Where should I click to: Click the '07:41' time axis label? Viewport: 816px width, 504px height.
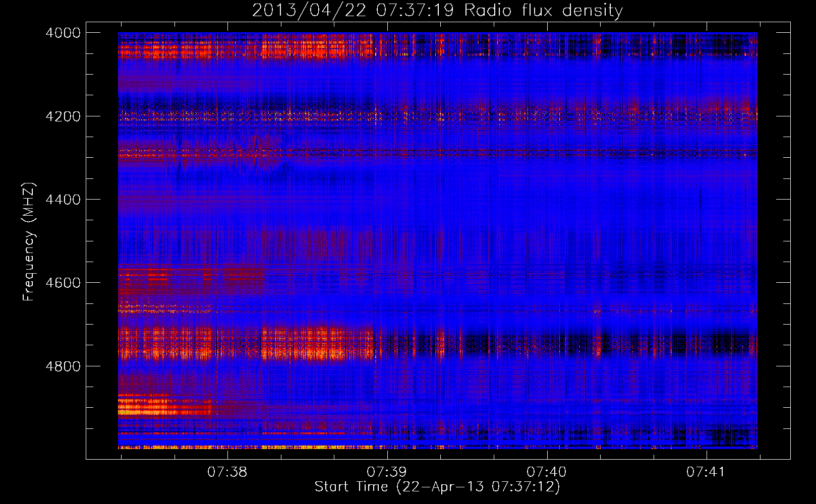click(x=706, y=472)
